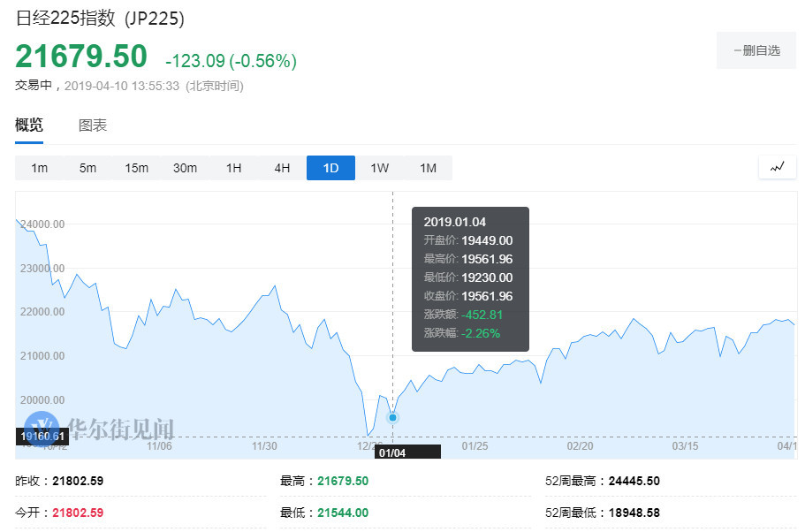Click tooltip opening price 19449.00
Image resolution: width=805 pixels, height=532 pixels.
[487, 240]
